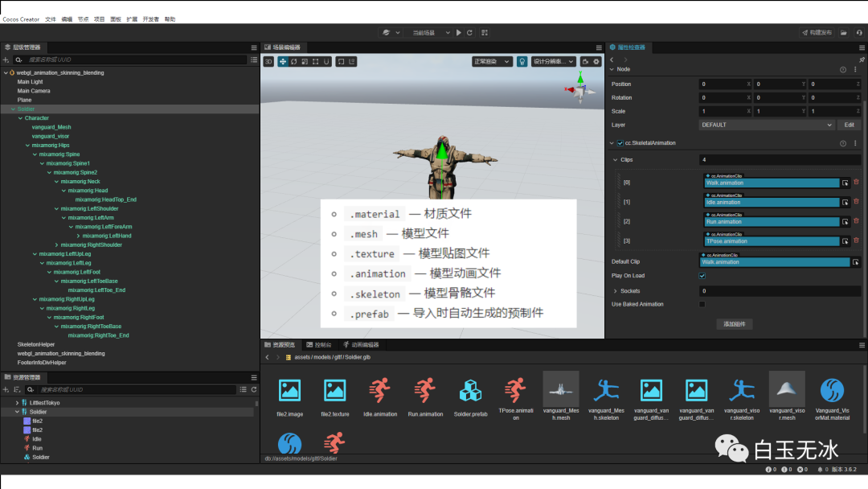Uncheck the Play On Load checkbox
The width and height of the screenshot is (868, 489).
click(x=702, y=276)
